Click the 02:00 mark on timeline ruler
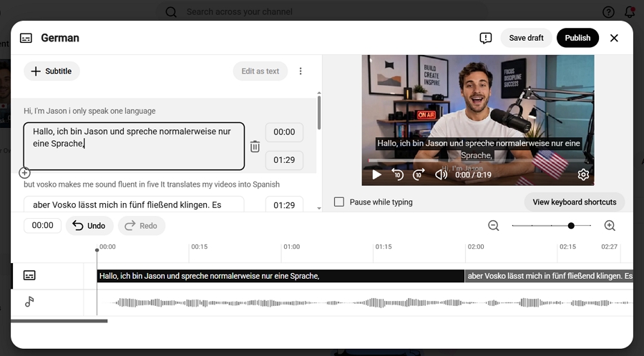This screenshot has width=644, height=356. click(476, 247)
